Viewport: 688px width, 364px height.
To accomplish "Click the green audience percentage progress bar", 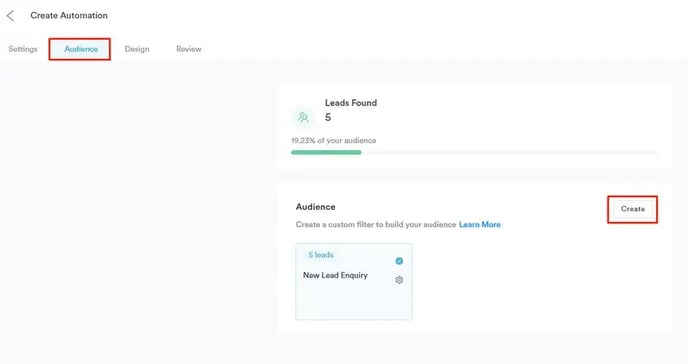I will point(326,152).
